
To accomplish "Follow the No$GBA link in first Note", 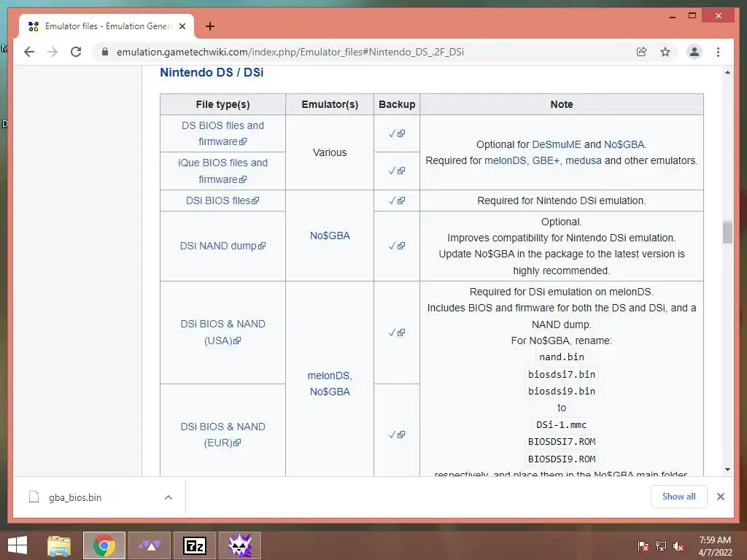I will [x=624, y=144].
